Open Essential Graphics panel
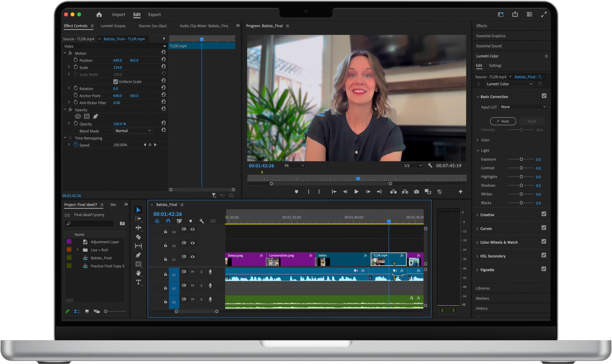 tap(491, 36)
